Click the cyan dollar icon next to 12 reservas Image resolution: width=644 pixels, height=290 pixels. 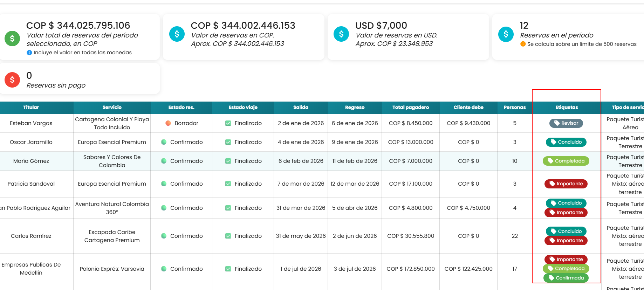[x=506, y=34]
